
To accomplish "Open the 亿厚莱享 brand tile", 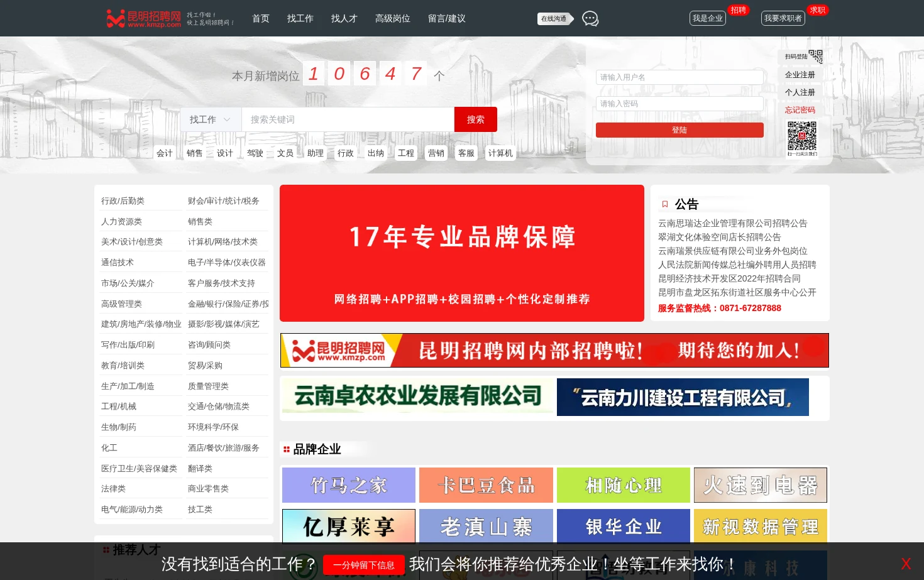I will (349, 527).
